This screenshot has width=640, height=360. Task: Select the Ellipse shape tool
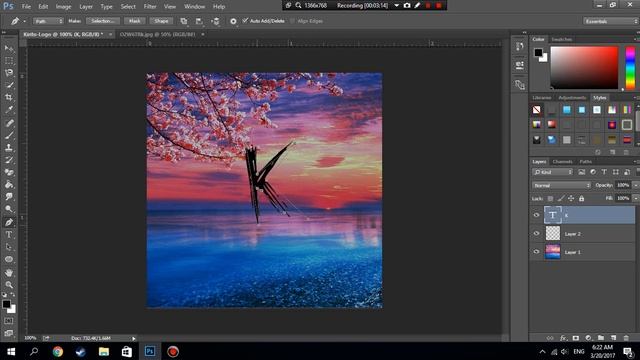(x=9, y=260)
